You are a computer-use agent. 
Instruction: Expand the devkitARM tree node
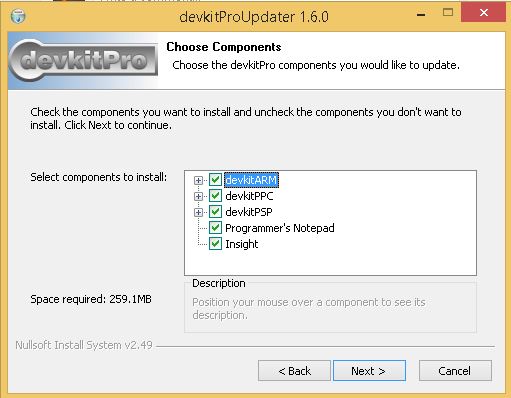point(198,180)
